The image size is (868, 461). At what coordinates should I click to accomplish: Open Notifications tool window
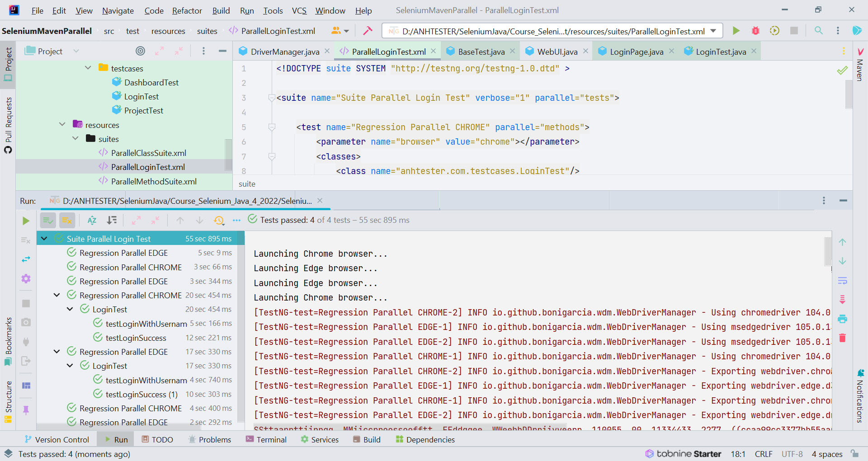860,396
